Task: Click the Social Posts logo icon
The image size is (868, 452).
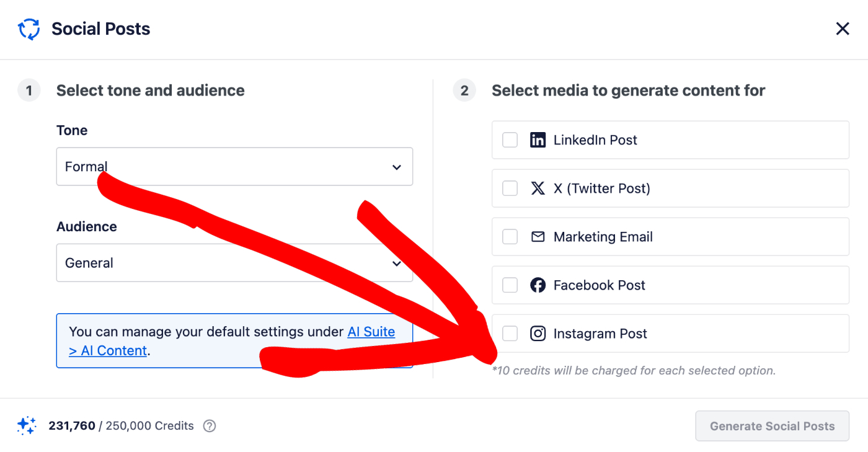Action: coord(29,29)
